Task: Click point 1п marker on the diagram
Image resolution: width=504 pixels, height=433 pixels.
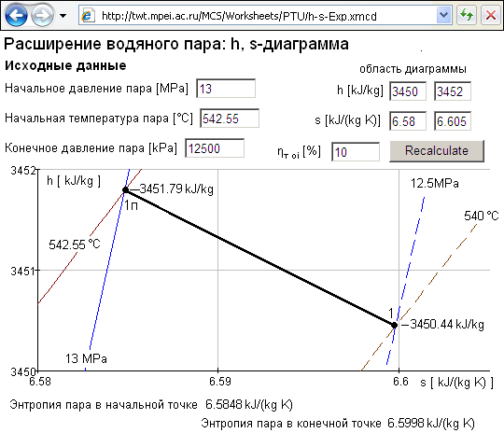Action: [x=126, y=190]
